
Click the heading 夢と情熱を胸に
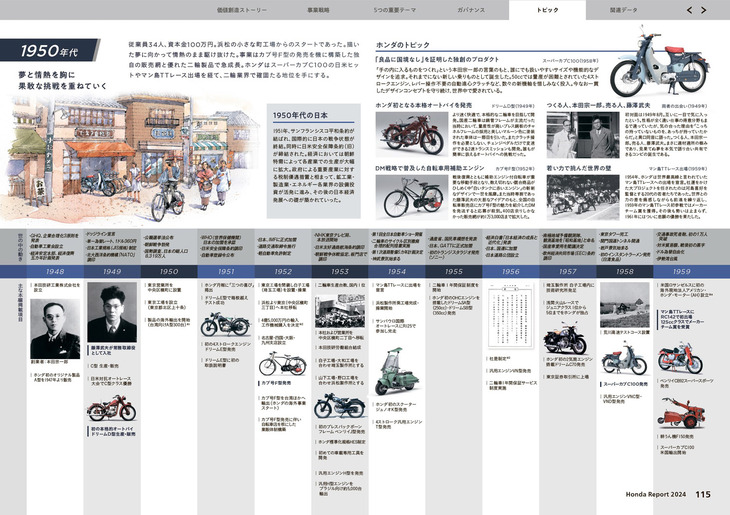[x=47, y=75]
